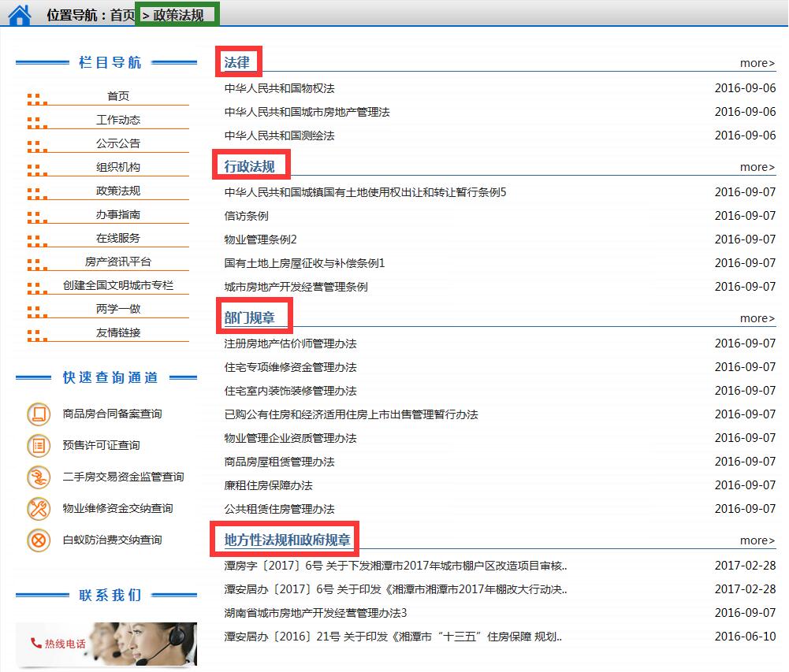
Task: Click 首页 in the breadcrumb navigation
Action: click(x=122, y=15)
